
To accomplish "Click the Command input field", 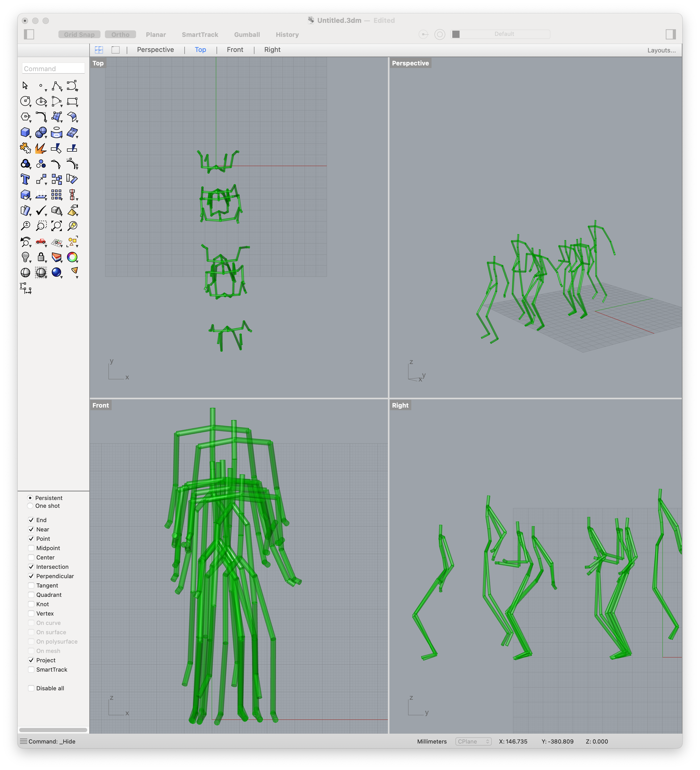I will (x=53, y=68).
